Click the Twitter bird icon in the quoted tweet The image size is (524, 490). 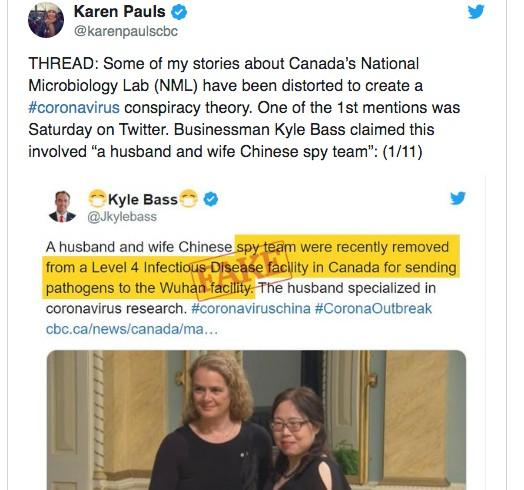coord(458,198)
